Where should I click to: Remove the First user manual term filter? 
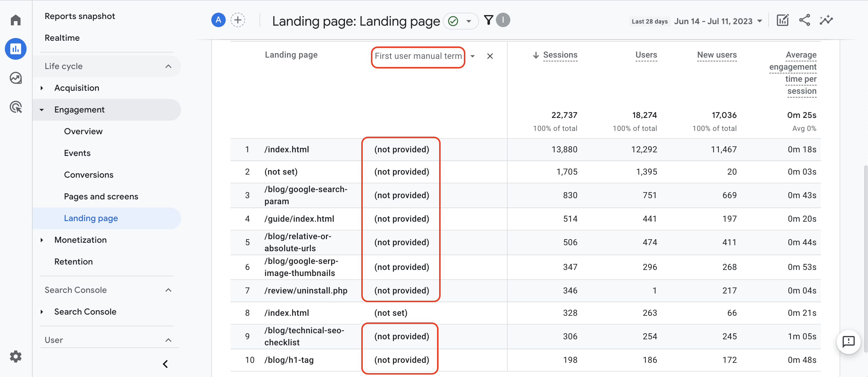pyautogui.click(x=489, y=55)
